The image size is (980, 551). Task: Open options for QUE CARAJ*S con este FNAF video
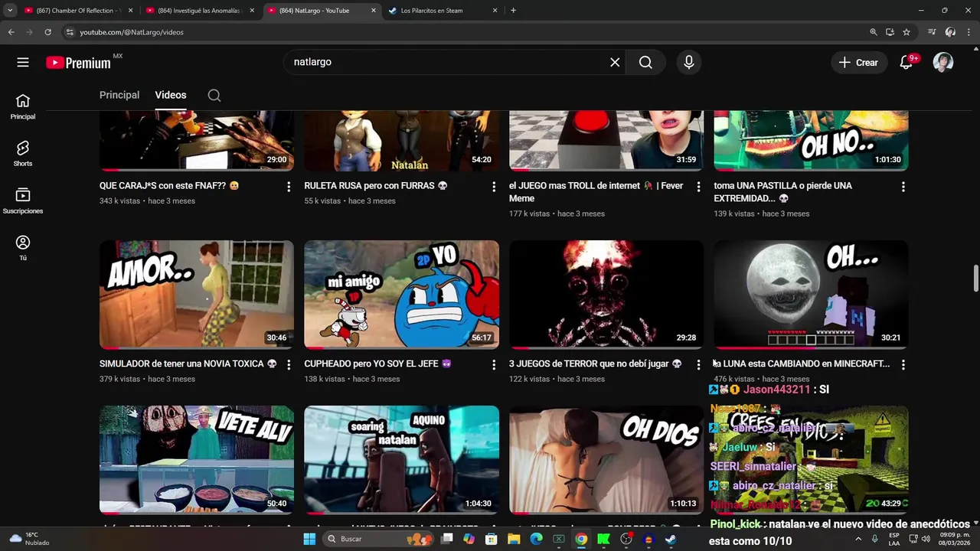[289, 187]
